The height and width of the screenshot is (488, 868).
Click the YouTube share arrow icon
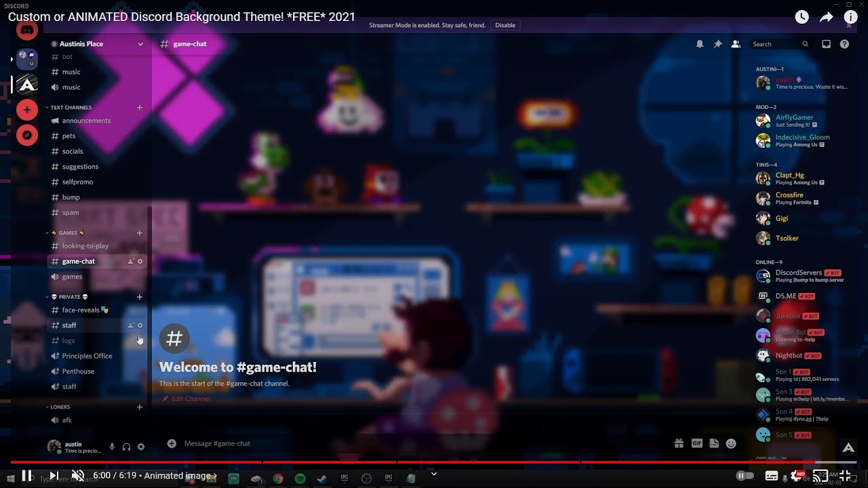coord(826,18)
